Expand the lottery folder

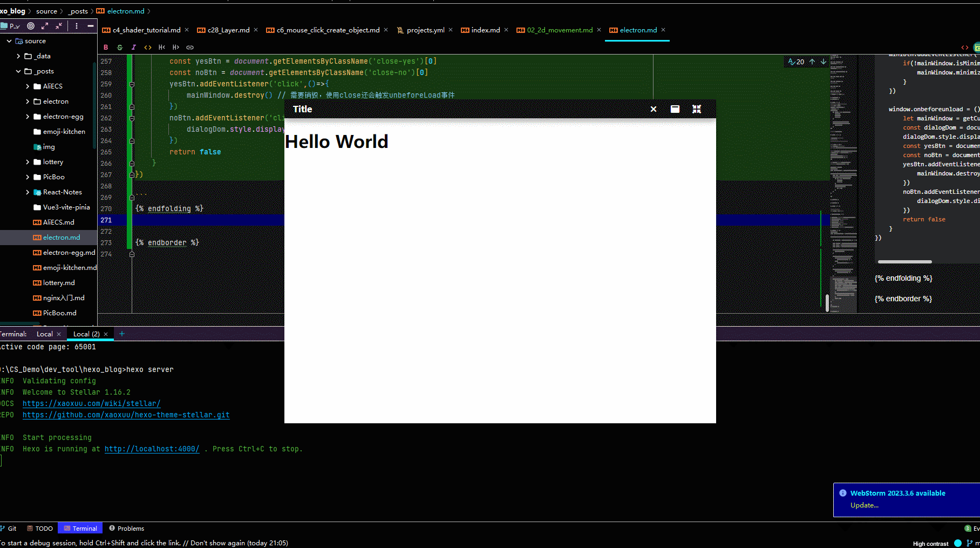tap(28, 162)
